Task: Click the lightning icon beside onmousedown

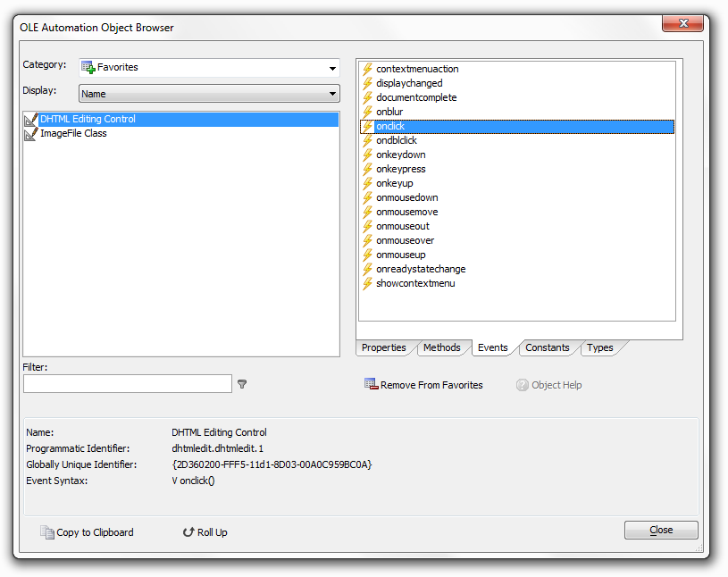Action: (x=367, y=197)
